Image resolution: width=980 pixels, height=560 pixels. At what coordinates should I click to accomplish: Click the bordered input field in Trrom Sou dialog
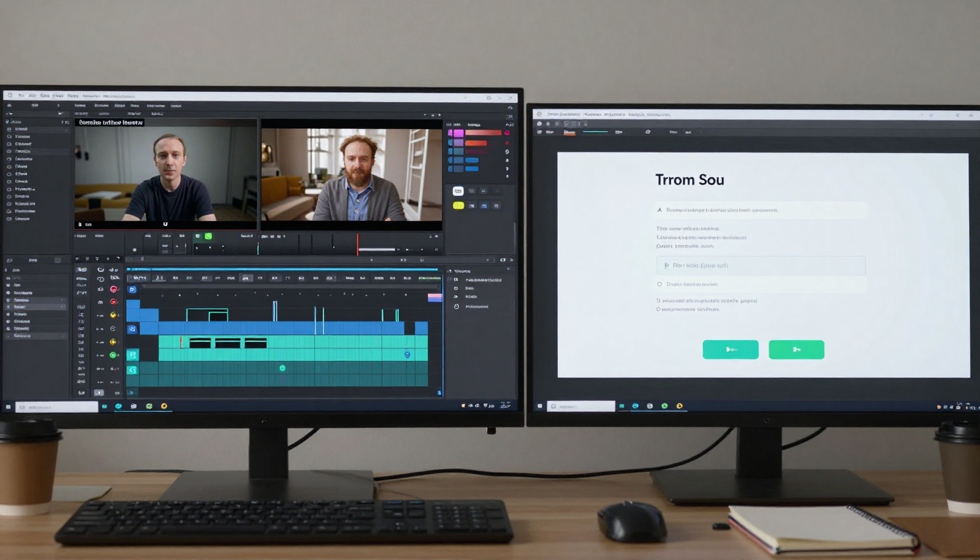pos(761,265)
